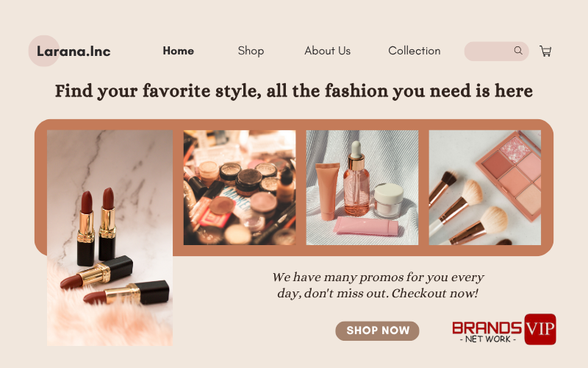Viewport: 588px width, 368px height.
Task: Click the pink circle behind the logo
Action: 43,51
